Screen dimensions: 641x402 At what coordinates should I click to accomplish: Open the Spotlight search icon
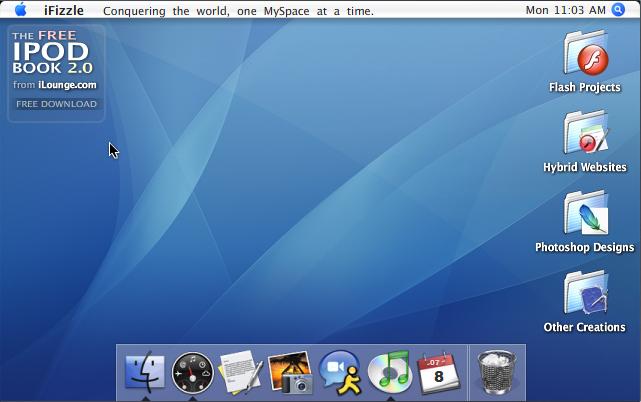[618, 10]
